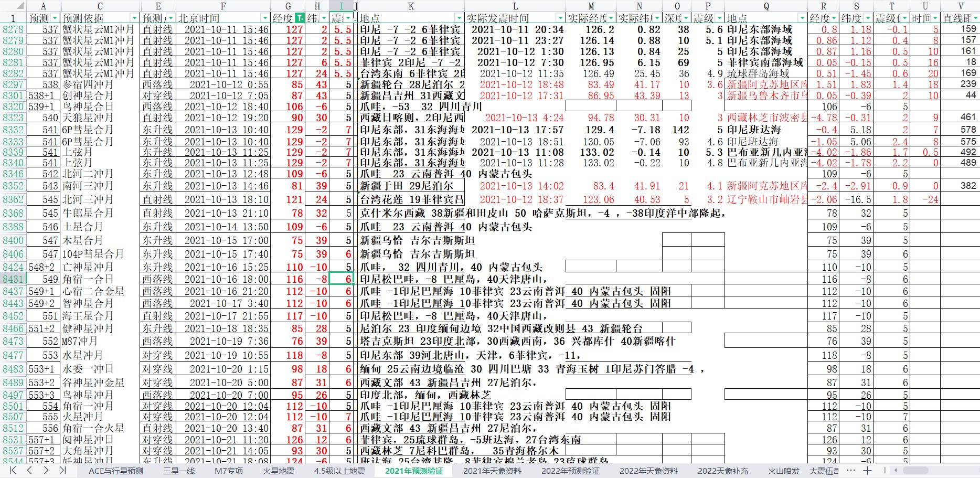Image resolution: width=980 pixels, height=478 pixels.
Task: Open the M7专项 sheet tab
Action: [229, 471]
